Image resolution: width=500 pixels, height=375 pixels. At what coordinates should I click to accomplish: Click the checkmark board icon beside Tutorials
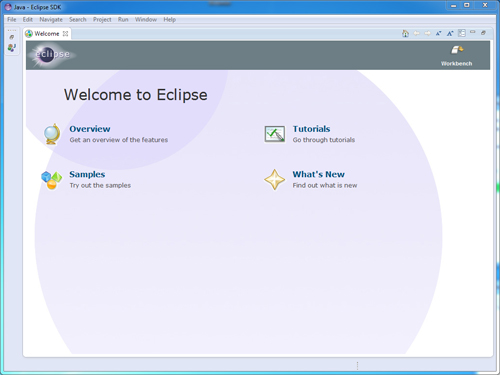click(275, 134)
